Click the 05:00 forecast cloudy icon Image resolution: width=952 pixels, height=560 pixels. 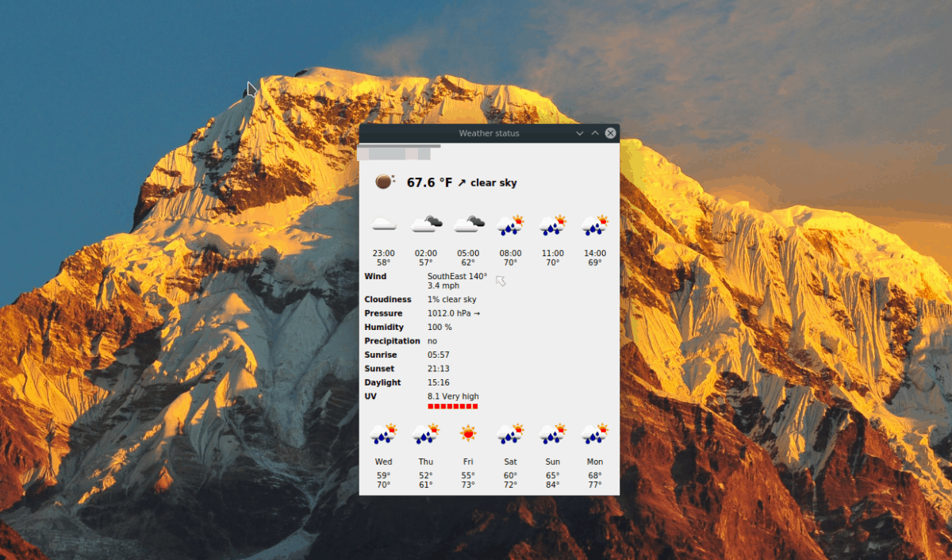point(469,224)
